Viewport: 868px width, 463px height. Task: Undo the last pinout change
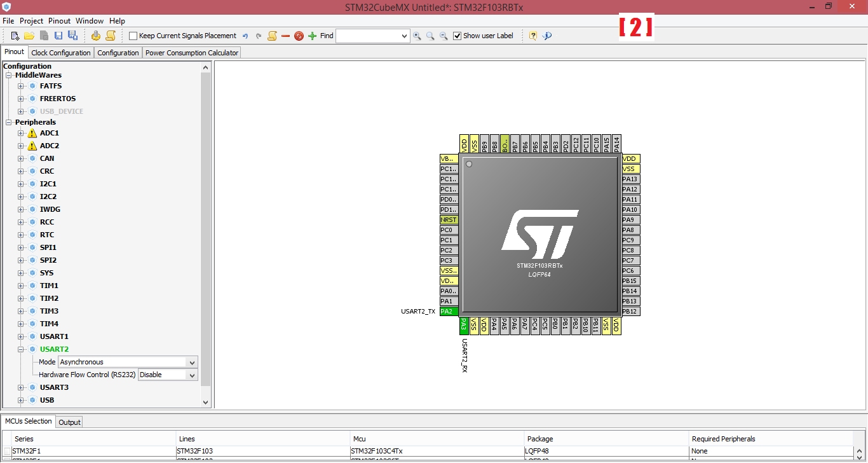click(x=246, y=36)
